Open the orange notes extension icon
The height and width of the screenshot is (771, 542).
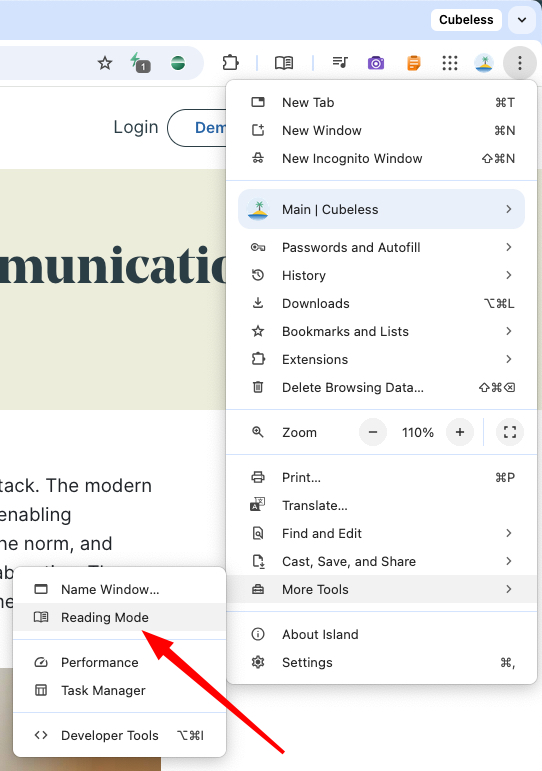[x=414, y=63]
